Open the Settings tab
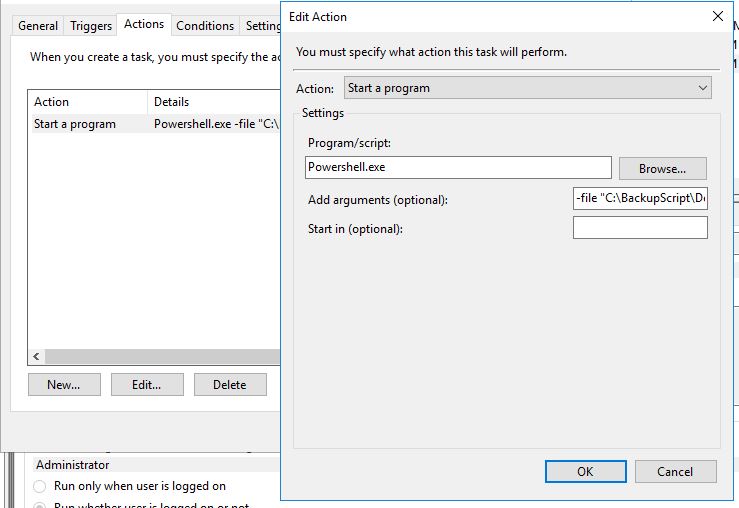 [x=261, y=25]
